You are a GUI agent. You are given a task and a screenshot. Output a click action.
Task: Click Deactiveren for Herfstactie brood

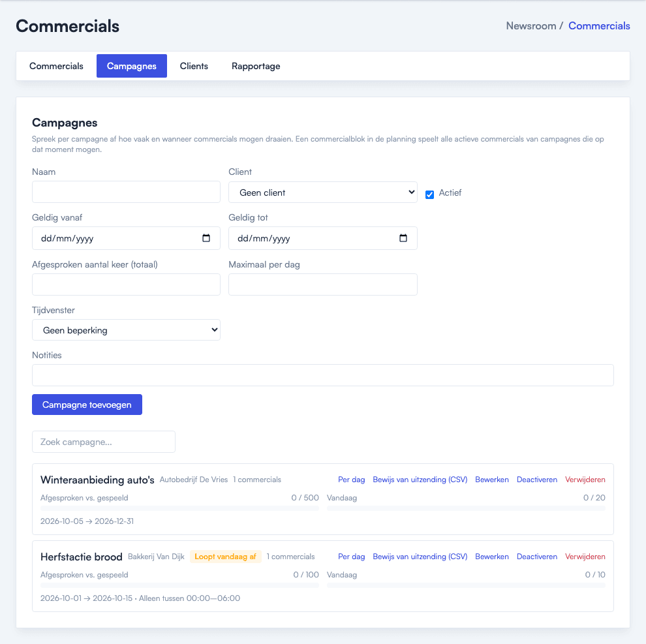pyautogui.click(x=537, y=557)
